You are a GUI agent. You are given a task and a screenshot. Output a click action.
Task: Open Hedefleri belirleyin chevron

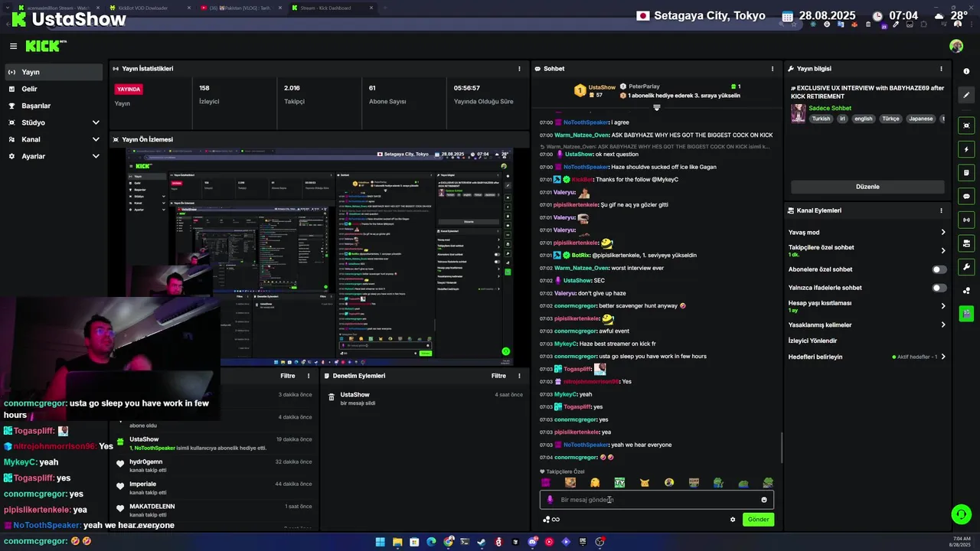coord(943,357)
